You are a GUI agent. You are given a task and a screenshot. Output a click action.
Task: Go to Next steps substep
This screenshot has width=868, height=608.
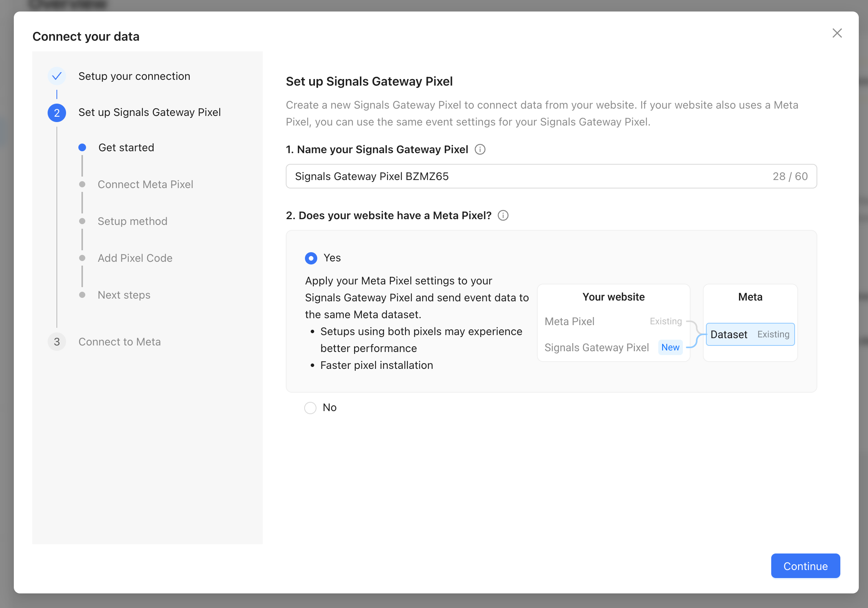124,295
